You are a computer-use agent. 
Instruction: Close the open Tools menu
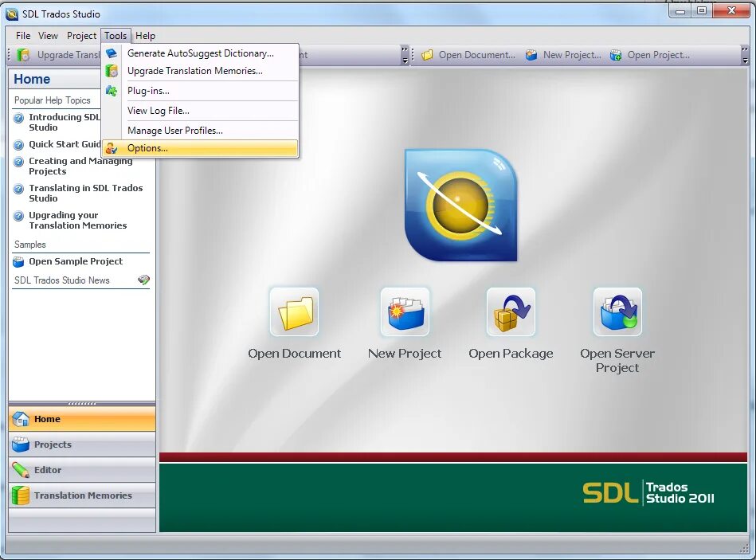(x=116, y=36)
